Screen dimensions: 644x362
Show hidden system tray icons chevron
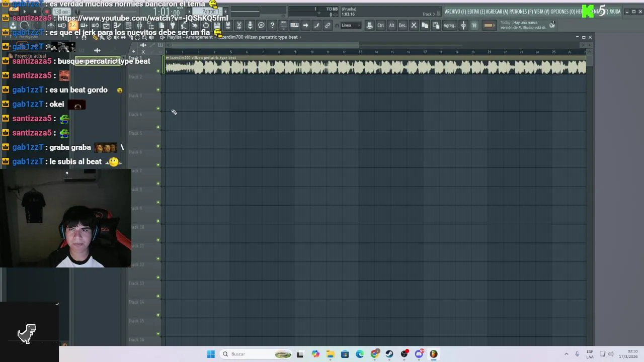point(566,354)
